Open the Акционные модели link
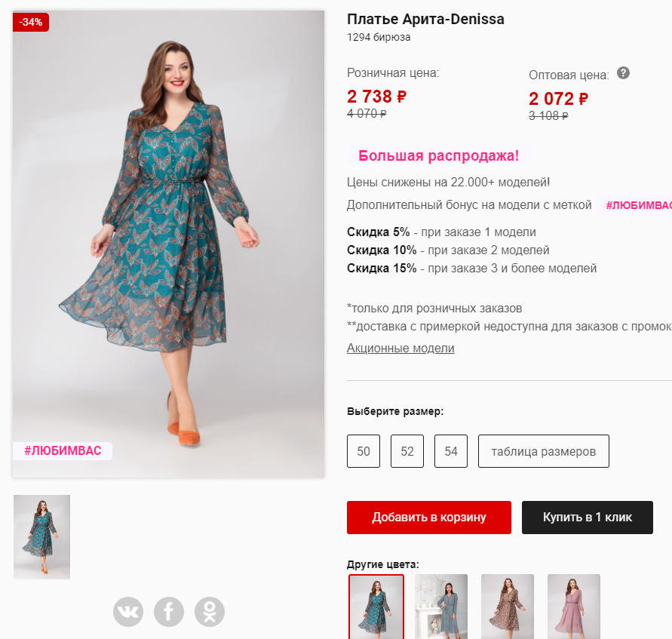Viewport: 672px width, 639px height. pyautogui.click(x=400, y=348)
